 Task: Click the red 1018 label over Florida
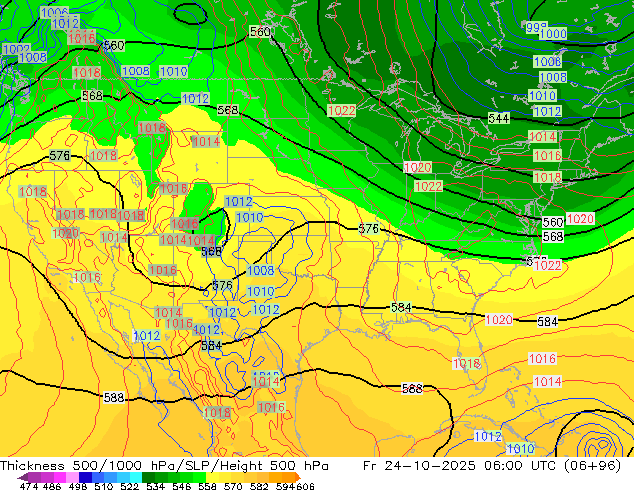coord(467,364)
